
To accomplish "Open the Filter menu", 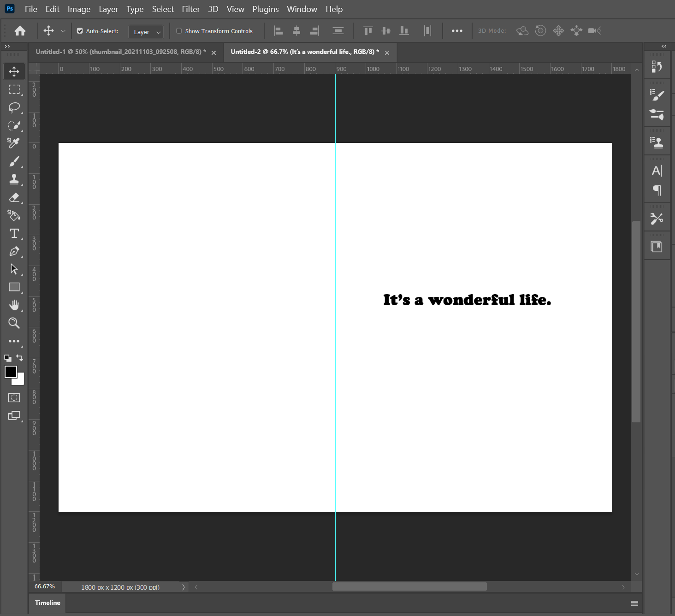I will 191,9.
